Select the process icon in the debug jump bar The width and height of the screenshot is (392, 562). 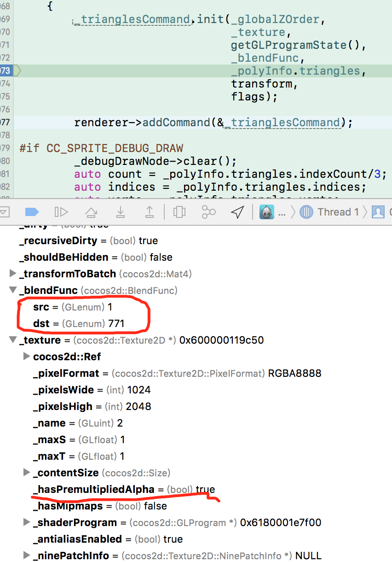tap(267, 212)
